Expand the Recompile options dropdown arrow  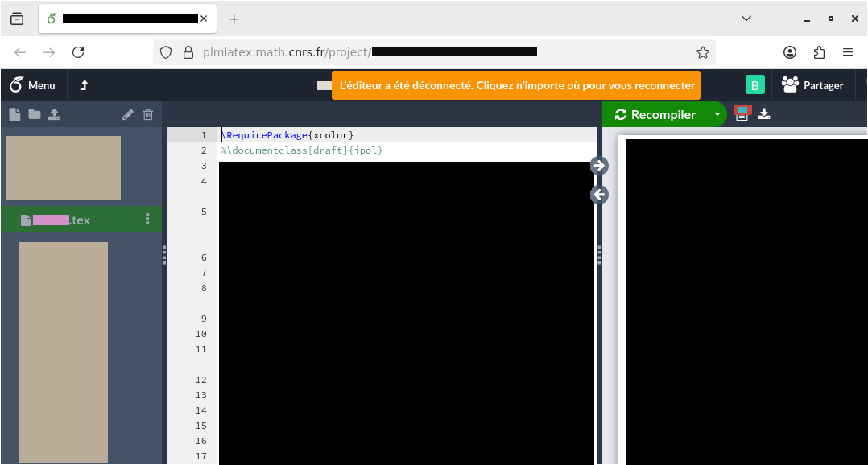click(x=716, y=114)
